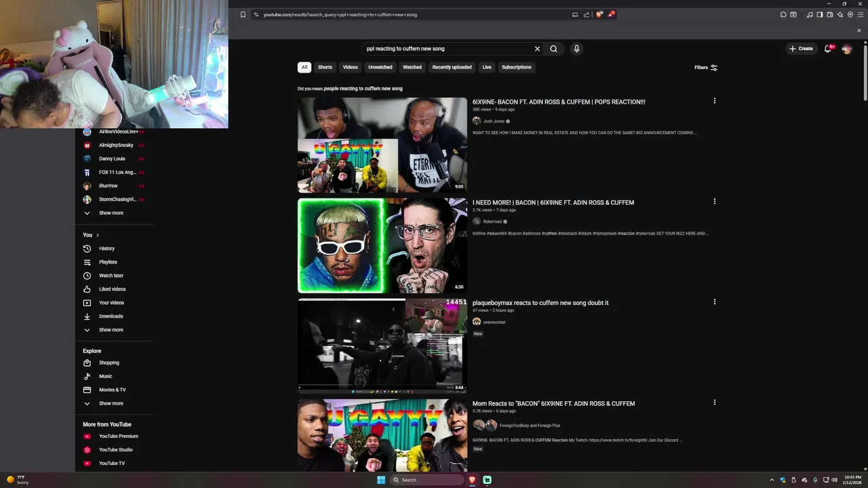Open the browser extensions puzzle icon
Viewport: 868px width, 488px height.
(x=783, y=14)
